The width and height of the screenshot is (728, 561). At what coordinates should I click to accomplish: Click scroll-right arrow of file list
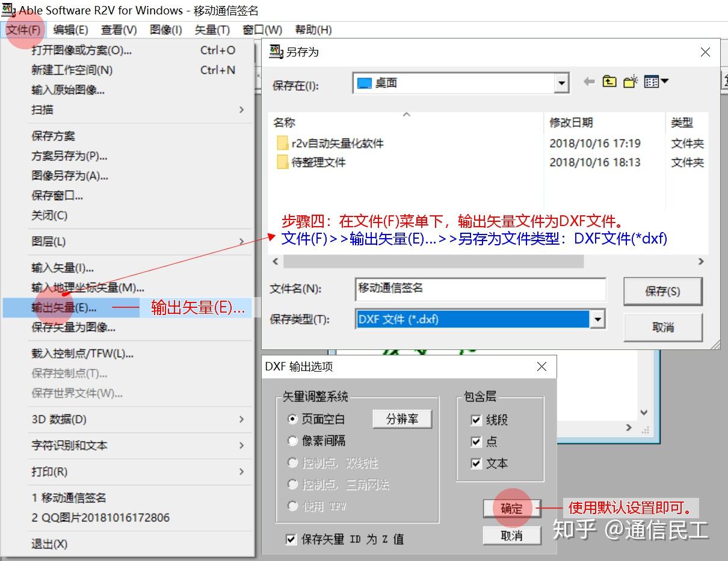pyautogui.click(x=700, y=262)
